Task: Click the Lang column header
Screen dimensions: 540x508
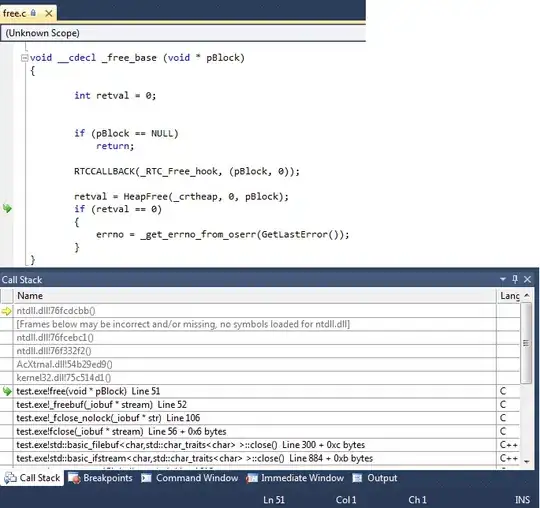Action: tap(510, 296)
